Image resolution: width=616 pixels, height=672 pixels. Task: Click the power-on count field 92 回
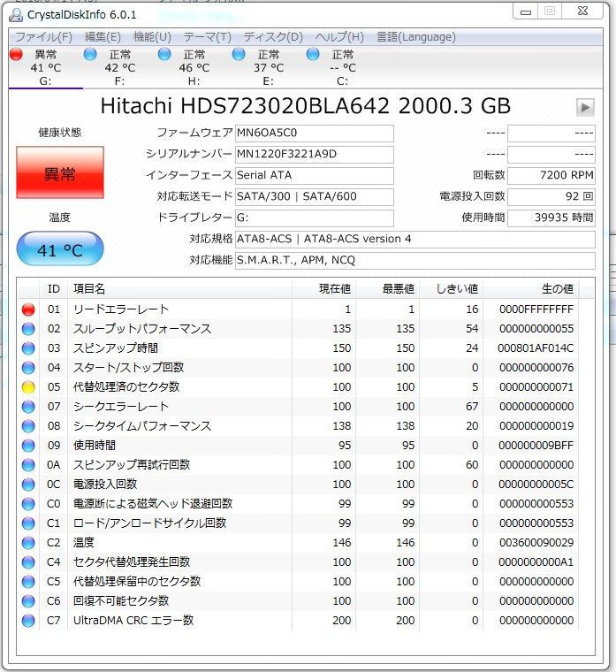coord(551,196)
